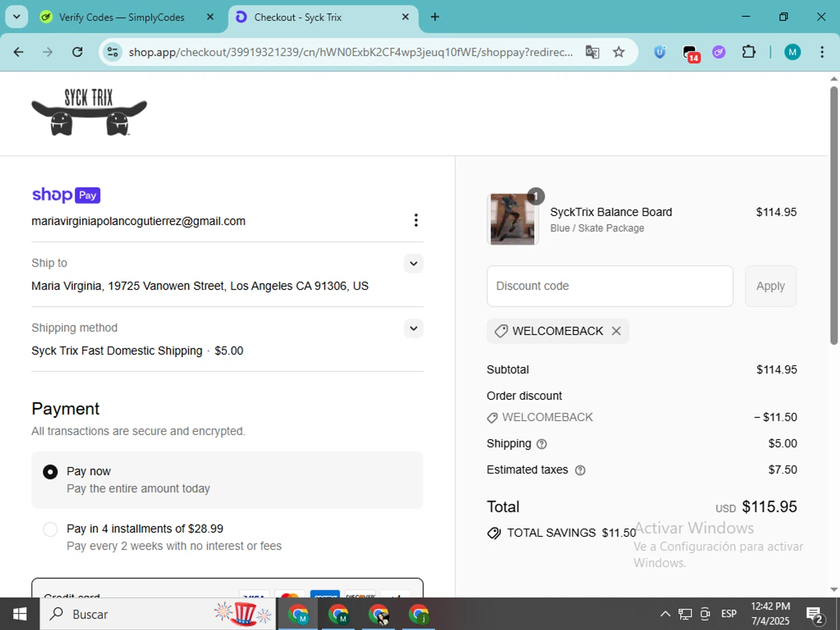
Task: Open extension with red 14 badge
Action: [691, 53]
